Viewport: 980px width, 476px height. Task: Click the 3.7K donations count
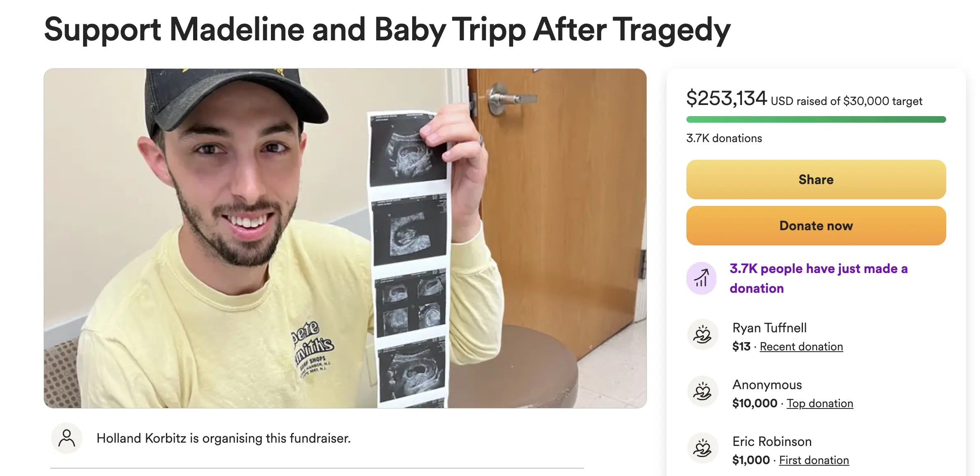click(x=724, y=138)
